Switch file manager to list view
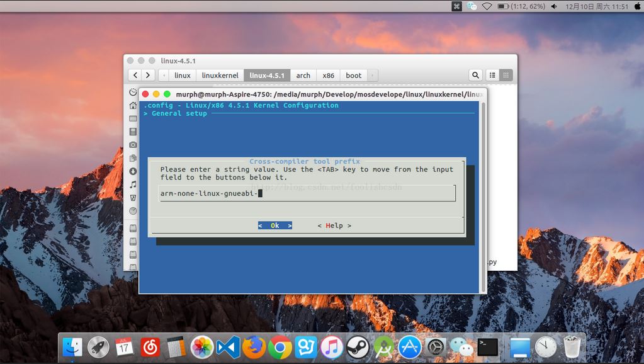This screenshot has height=364, width=644. click(x=492, y=75)
